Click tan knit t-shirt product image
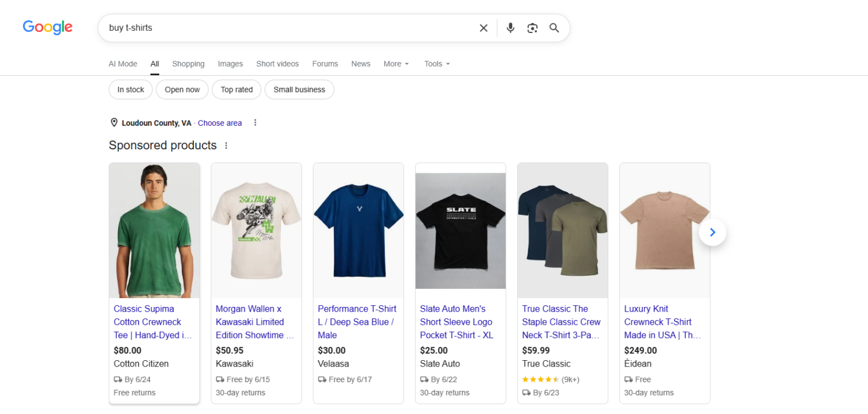868x414 pixels. pyautogui.click(x=665, y=230)
